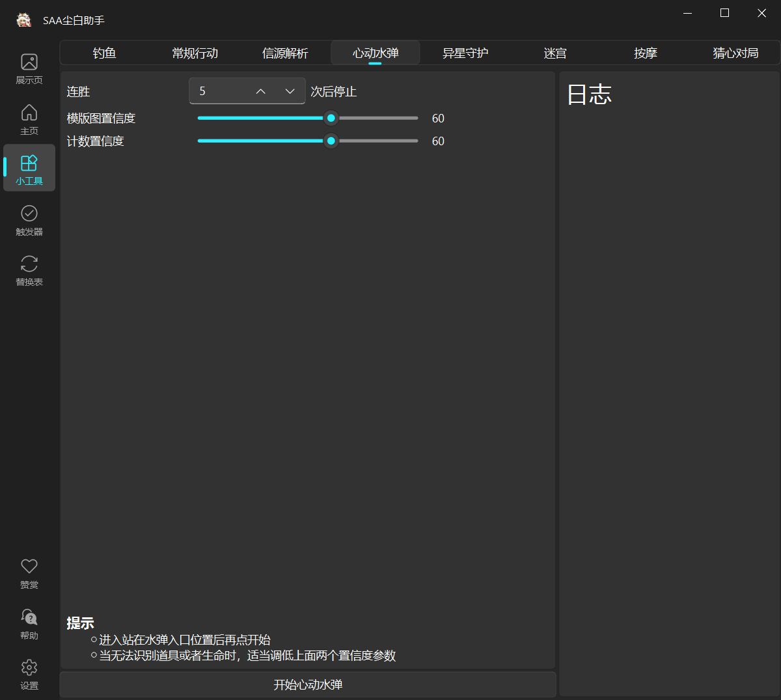Go to 主页 home in sidebar
The image size is (781, 700).
[29, 120]
